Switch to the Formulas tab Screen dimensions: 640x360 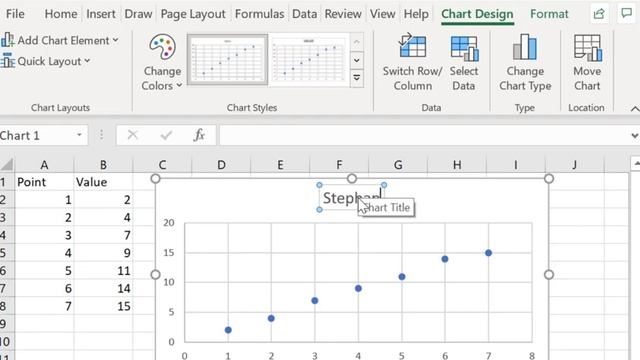[260, 14]
